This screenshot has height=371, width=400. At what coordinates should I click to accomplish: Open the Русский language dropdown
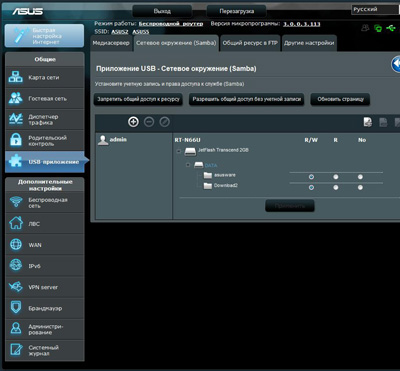coord(375,10)
